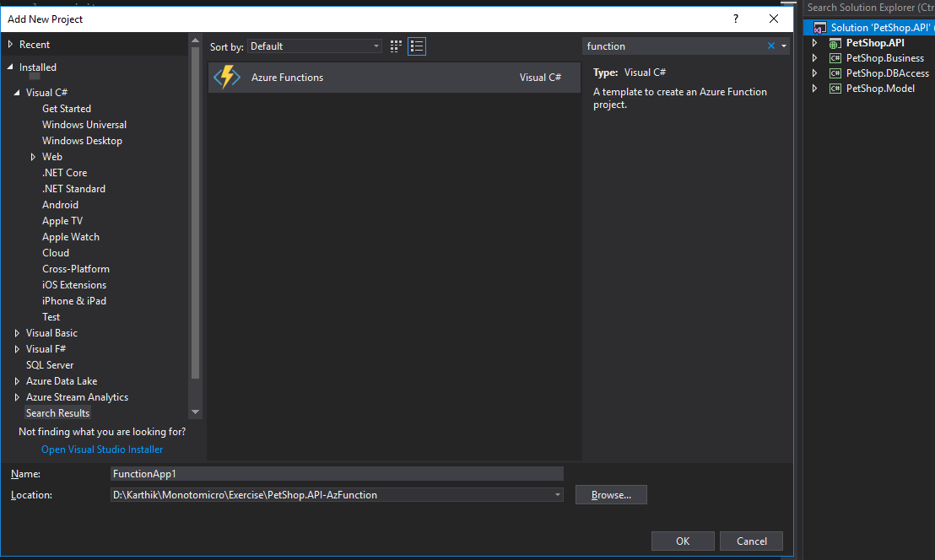Select Apple TV category
Viewport: 935px width, 560px height.
(x=62, y=221)
